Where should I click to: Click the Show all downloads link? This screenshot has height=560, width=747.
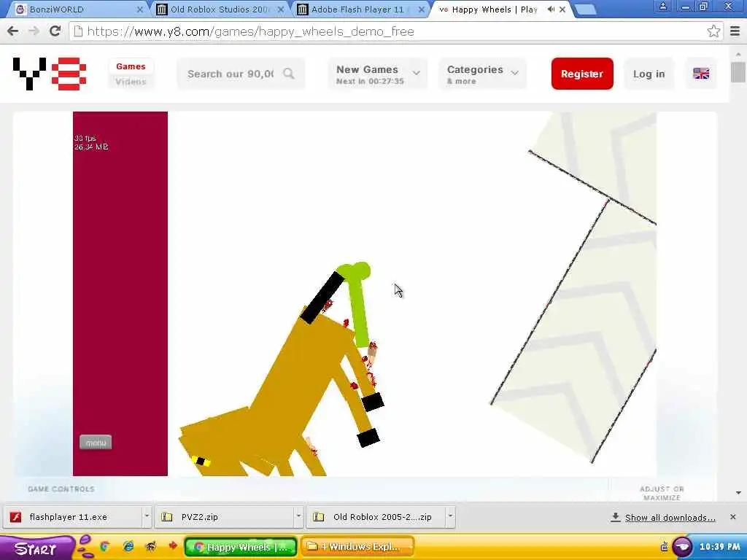670,518
